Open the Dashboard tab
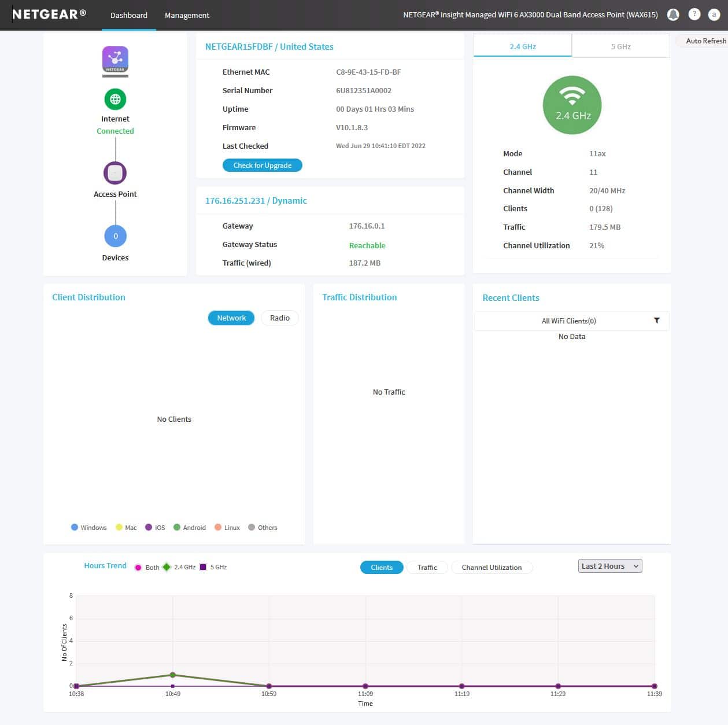 click(x=128, y=15)
